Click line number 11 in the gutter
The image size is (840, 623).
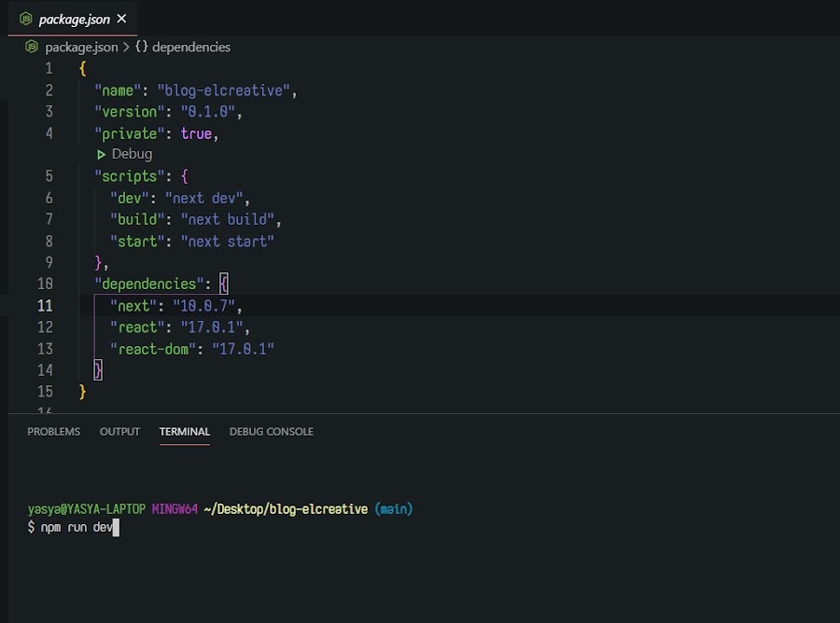[x=45, y=306]
